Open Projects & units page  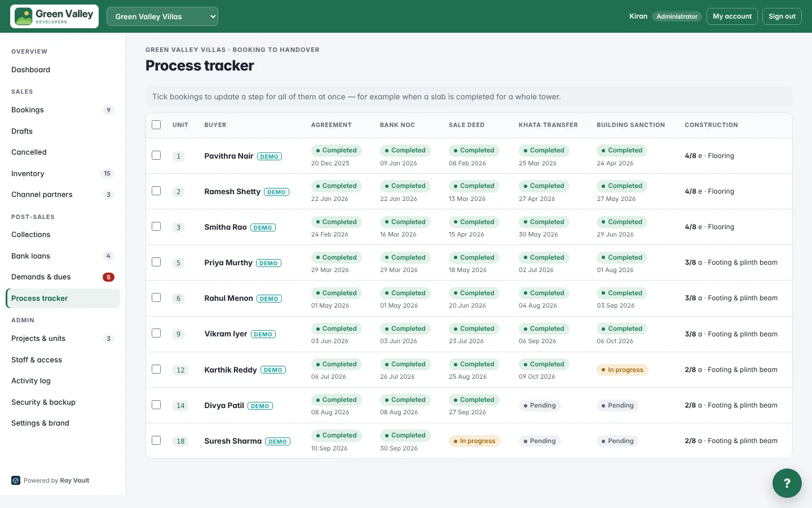point(63,339)
